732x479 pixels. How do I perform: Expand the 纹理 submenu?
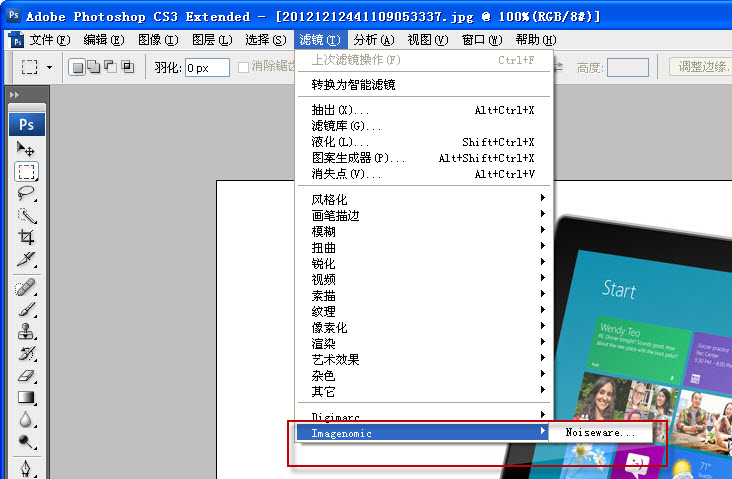point(424,311)
